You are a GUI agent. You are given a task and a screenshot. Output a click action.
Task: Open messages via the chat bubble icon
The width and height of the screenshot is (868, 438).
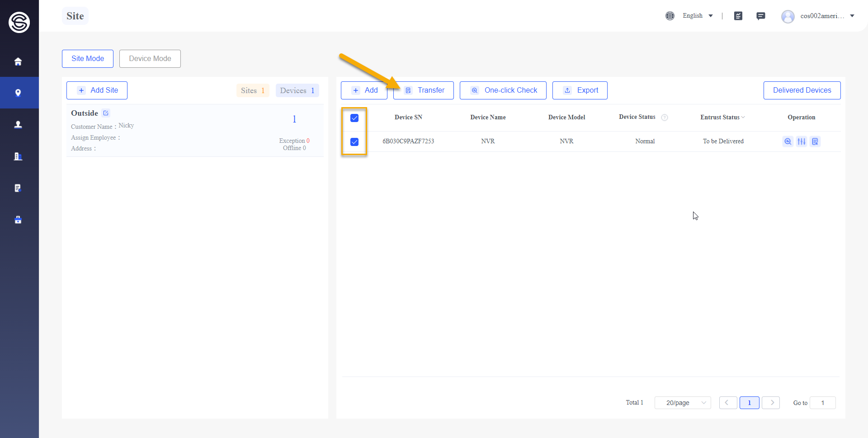pyautogui.click(x=761, y=16)
